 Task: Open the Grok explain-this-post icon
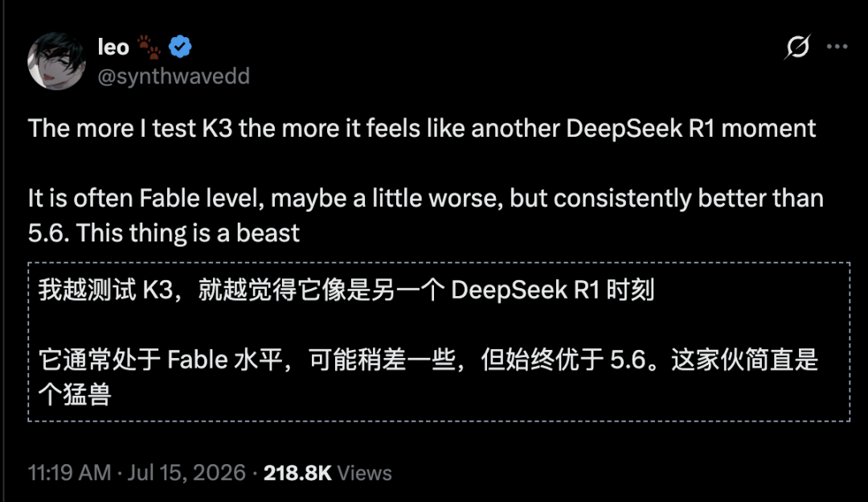(x=798, y=47)
